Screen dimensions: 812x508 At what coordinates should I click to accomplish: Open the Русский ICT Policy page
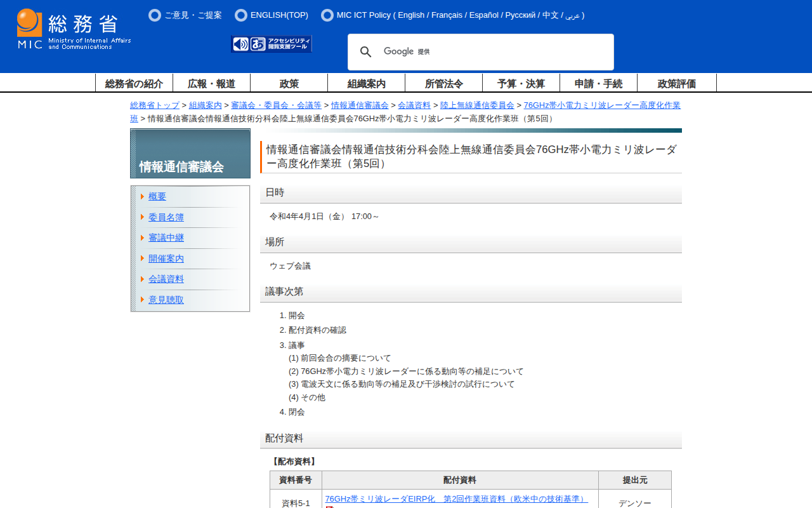(x=520, y=15)
